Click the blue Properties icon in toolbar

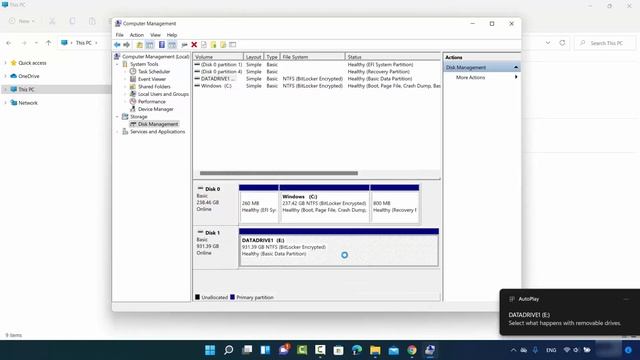click(x=162, y=44)
